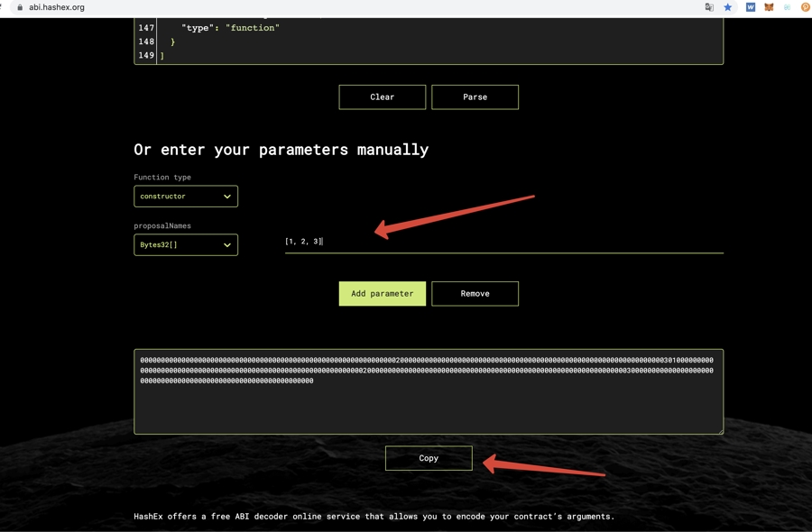
Task: Focus the proposalNames value input field
Action: 503,242
